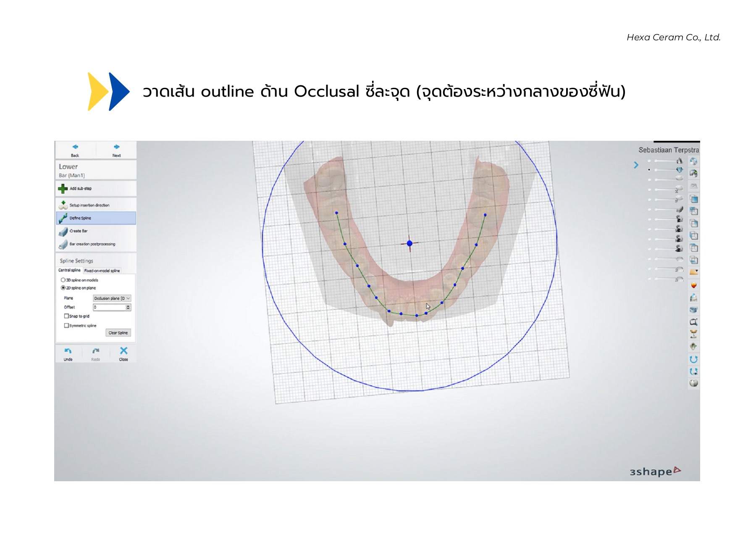
Task: Click the blue U-arrow with small model icon
Action: [x=694, y=371]
